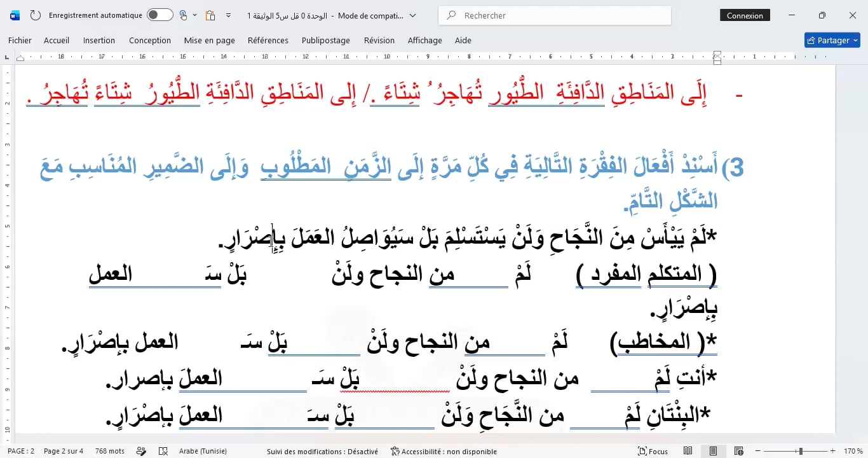Switch to the Insertion tab

click(x=99, y=40)
